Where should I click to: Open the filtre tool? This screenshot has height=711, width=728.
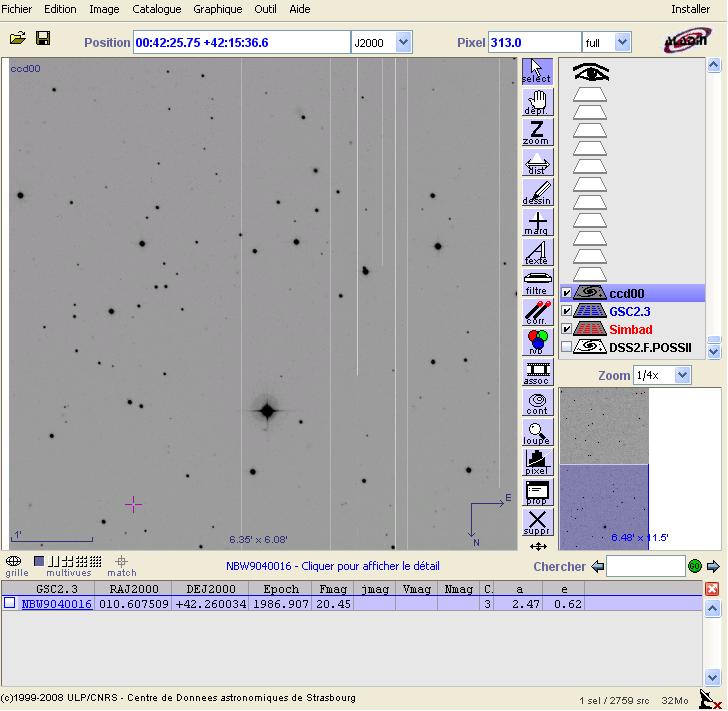click(537, 282)
